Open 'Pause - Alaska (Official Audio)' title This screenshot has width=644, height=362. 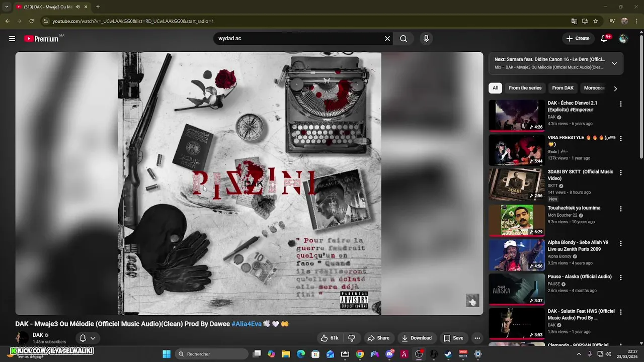tap(580, 277)
